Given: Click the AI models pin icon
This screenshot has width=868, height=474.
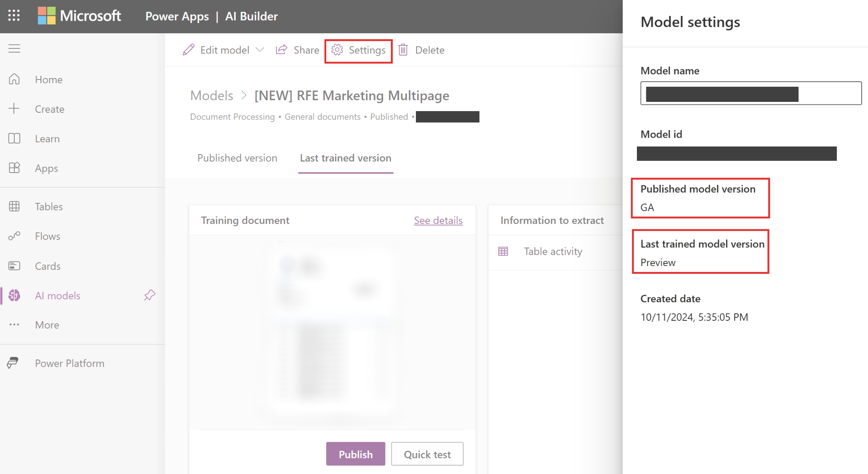Looking at the screenshot, I should [x=151, y=296].
